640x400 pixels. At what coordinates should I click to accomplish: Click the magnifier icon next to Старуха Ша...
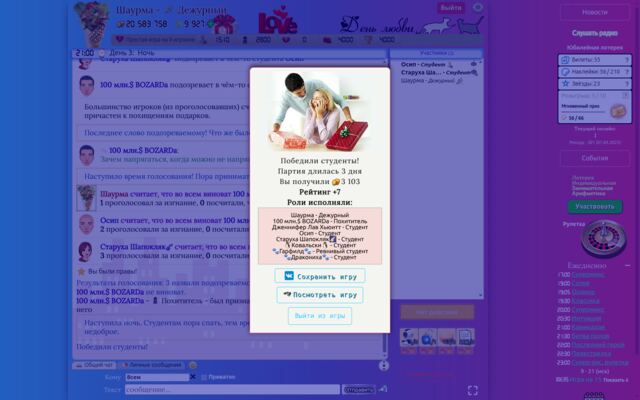tap(474, 73)
